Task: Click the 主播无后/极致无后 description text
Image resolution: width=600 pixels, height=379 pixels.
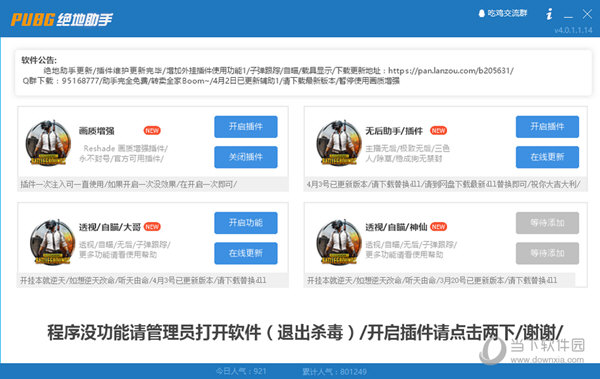Action: [408, 153]
